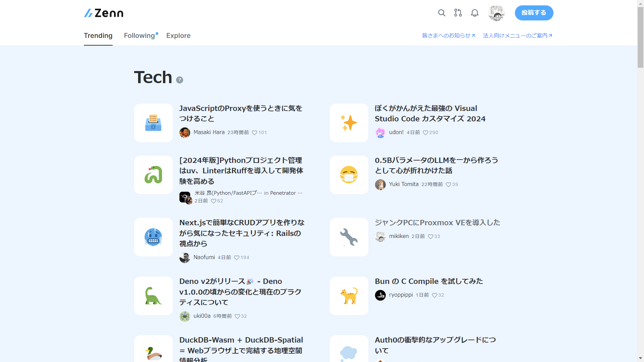The image size is (644, 362).
Task: Toggle the heart on the Proxmox VE article
Action: (x=431, y=236)
